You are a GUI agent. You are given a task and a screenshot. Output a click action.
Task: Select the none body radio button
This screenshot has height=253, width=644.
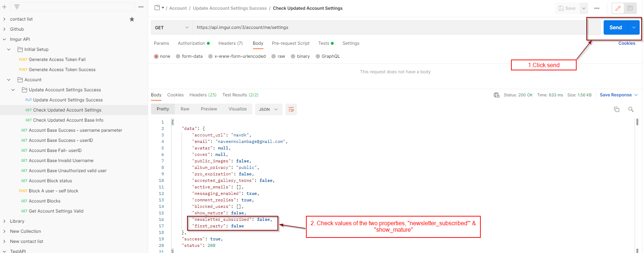coord(156,56)
